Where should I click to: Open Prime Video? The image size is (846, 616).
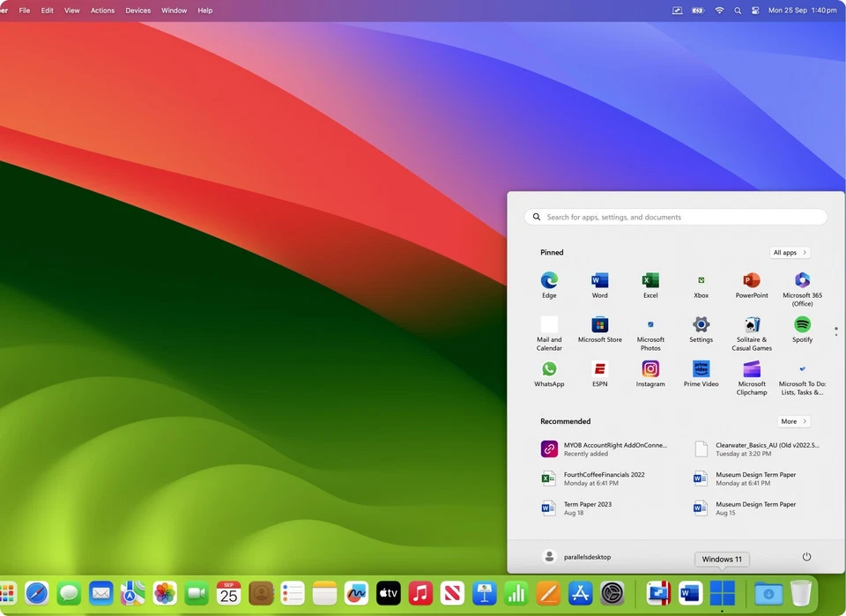coord(701,368)
